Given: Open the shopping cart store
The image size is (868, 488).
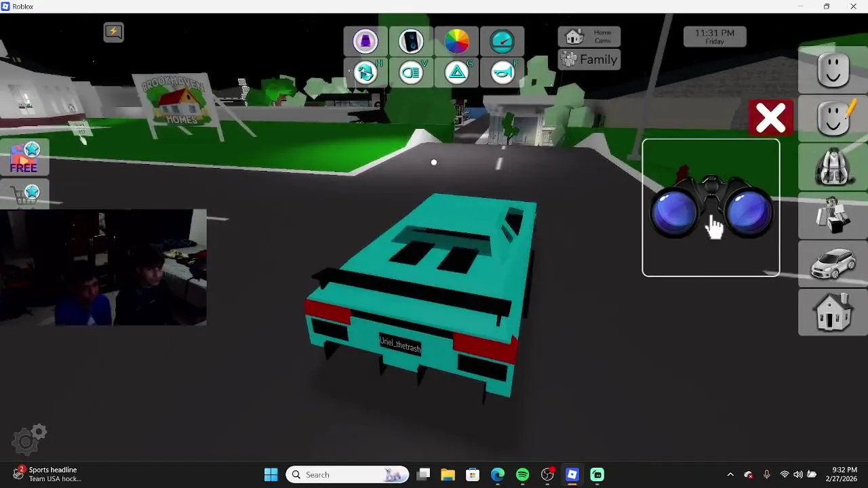Looking at the screenshot, I should [26, 195].
